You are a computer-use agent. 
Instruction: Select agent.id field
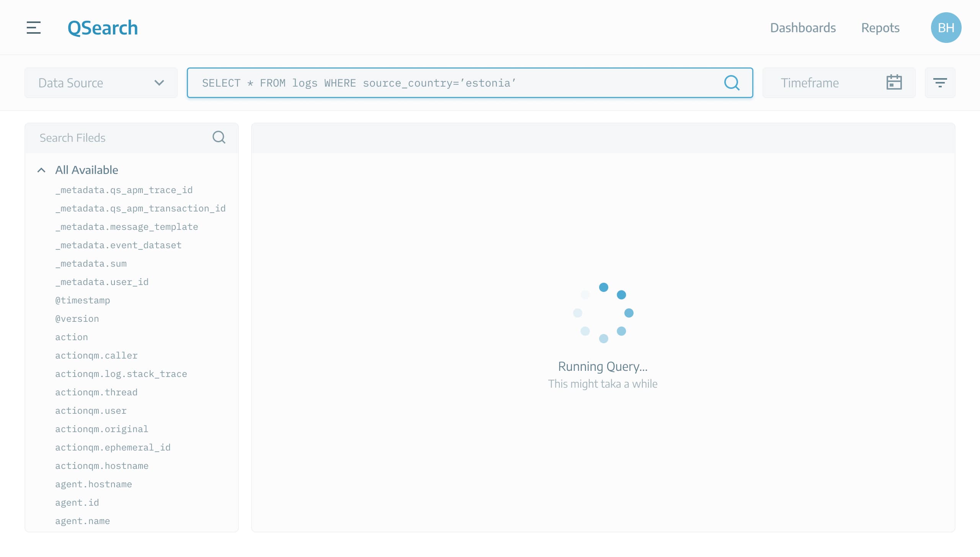coord(77,503)
